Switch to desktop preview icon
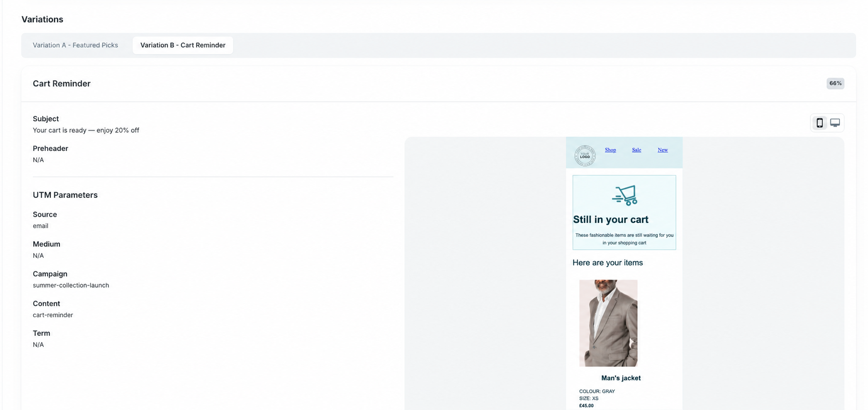This screenshot has height=410, width=868. tap(835, 123)
